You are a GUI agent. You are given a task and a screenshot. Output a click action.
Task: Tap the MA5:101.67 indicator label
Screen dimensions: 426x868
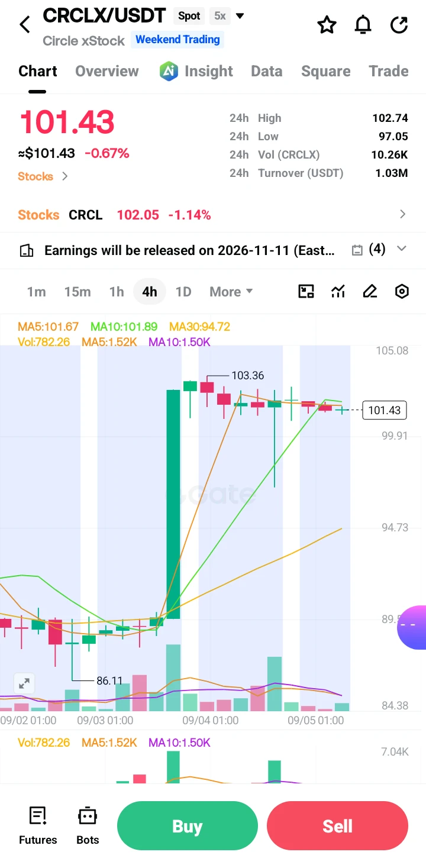(x=48, y=327)
